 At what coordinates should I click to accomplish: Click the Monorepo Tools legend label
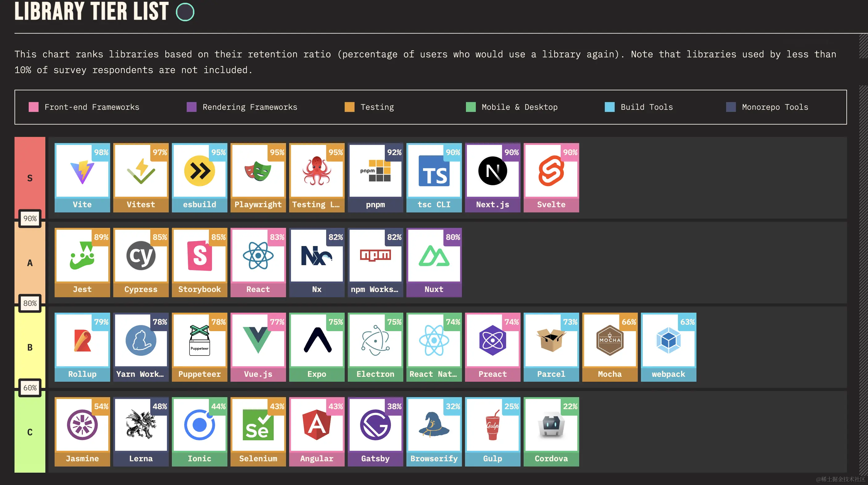click(775, 107)
